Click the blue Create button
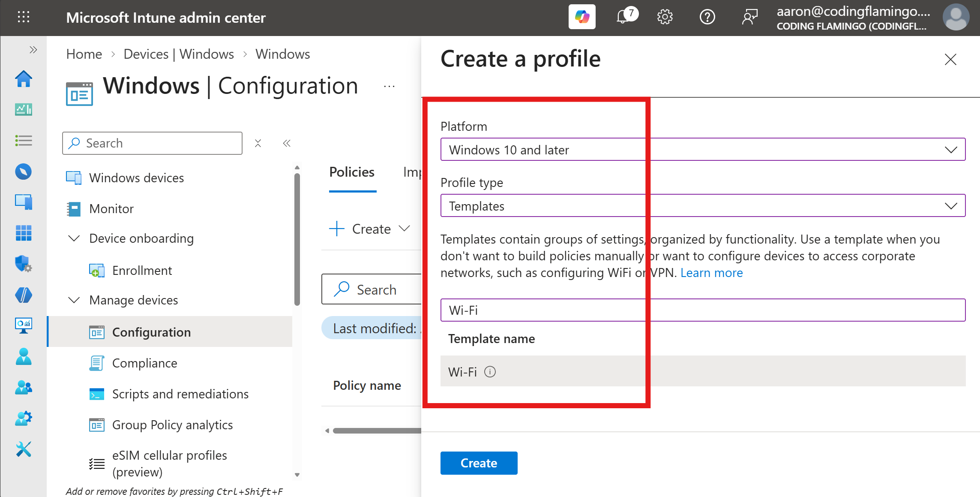 479,463
